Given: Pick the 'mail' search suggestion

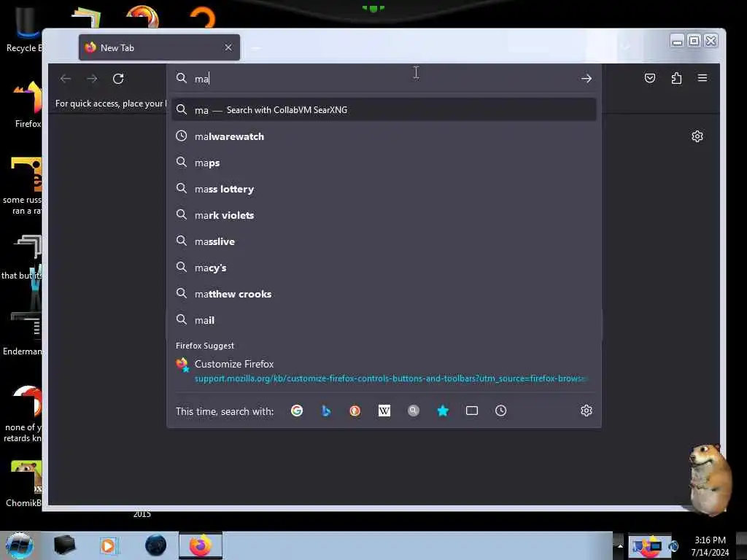Looking at the screenshot, I should (384, 320).
